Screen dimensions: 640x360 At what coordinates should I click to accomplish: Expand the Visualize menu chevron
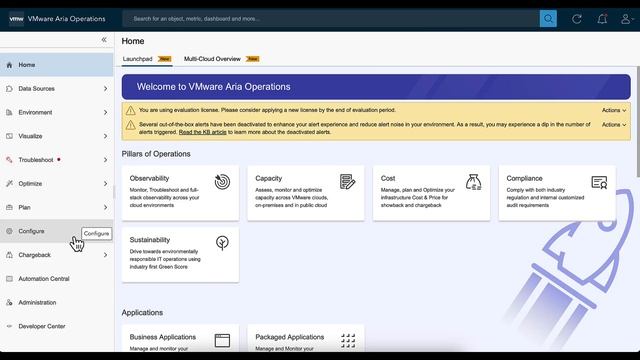click(105, 136)
